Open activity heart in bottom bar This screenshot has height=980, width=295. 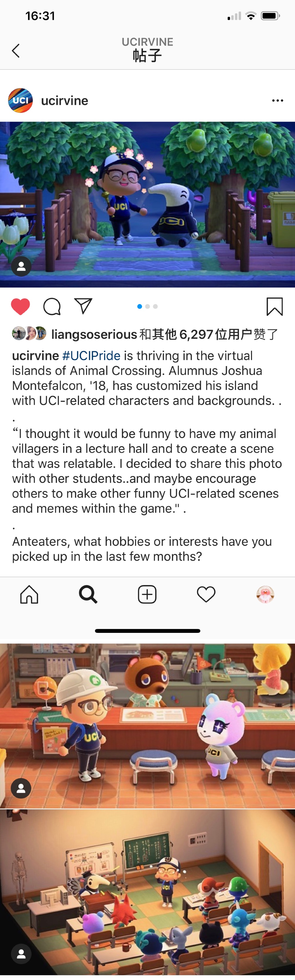pyautogui.click(x=206, y=594)
